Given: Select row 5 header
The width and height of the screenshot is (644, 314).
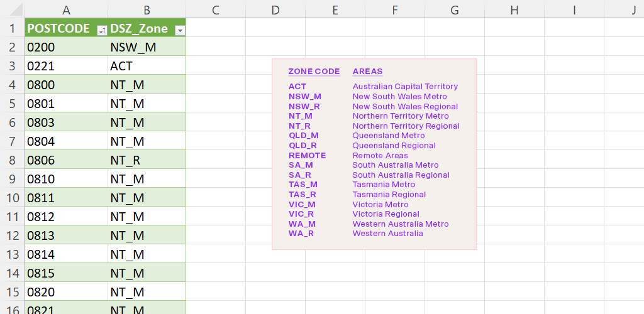Looking at the screenshot, I should pyautogui.click(x=13, y=104).
